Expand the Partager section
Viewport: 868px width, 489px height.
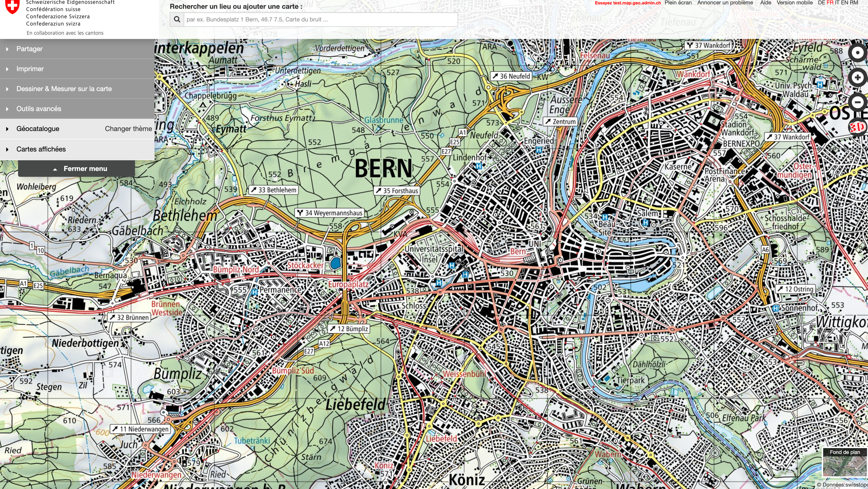coord(29,49)
